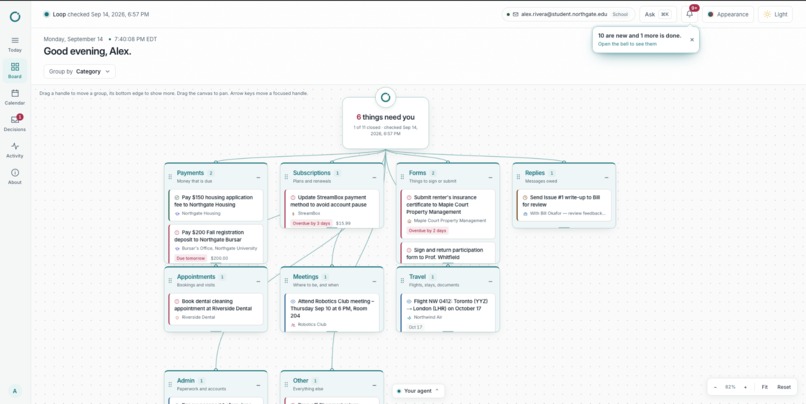This screenshot has height=404, width=806.
Task: Click the '6 things need you' summary node
Action: click(386, 123)
